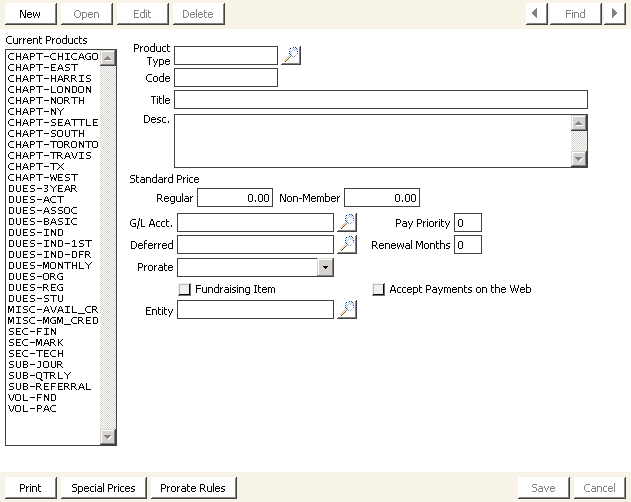Select CHAPT-NY product
The height and width of the screenshot is (502, 631).
click(53, 112)
